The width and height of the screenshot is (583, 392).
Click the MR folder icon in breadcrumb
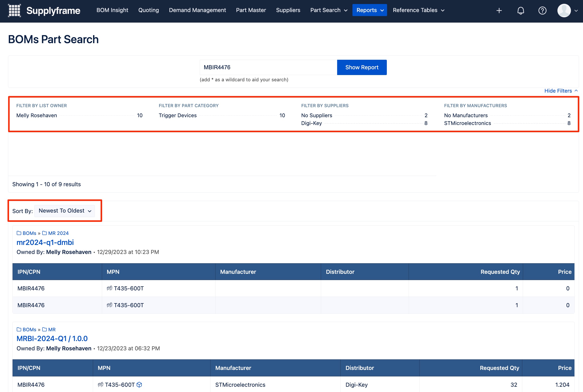[44, 329]
